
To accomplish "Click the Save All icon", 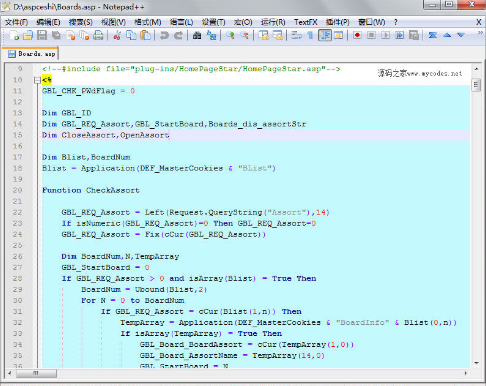I will click(x=56, y=35).
